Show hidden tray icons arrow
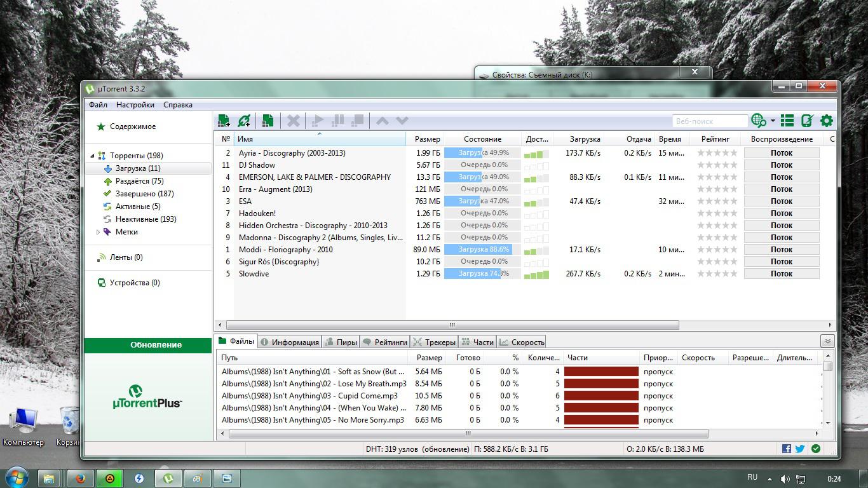The width and height of the screenshot is (868, 488). click(x=770, y=479)
